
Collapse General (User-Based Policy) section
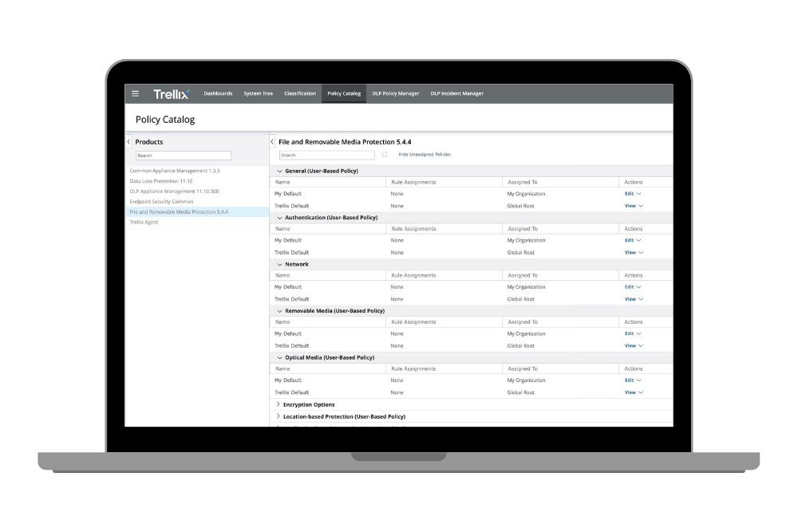279,171
